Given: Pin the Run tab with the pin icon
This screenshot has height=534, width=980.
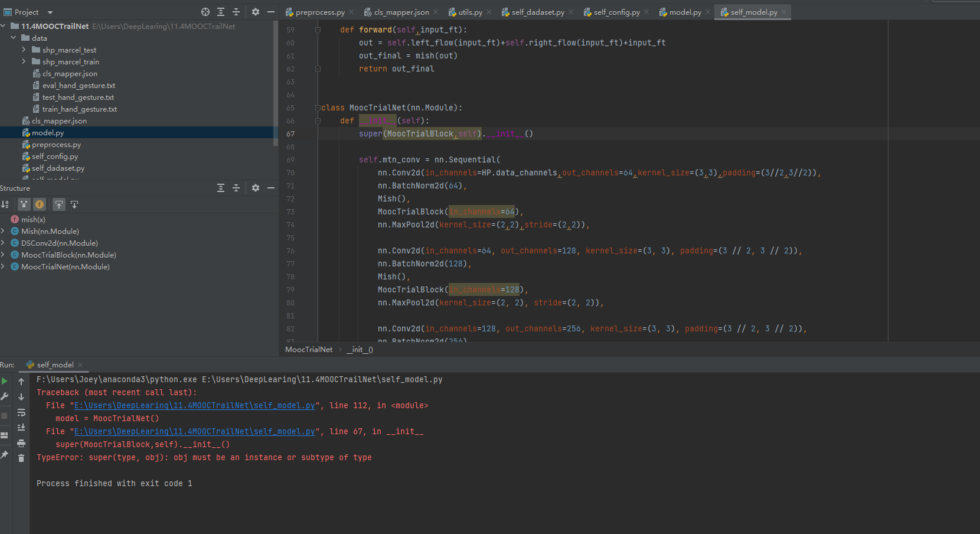Looking at the screenshot, I should tap(5, 454).
